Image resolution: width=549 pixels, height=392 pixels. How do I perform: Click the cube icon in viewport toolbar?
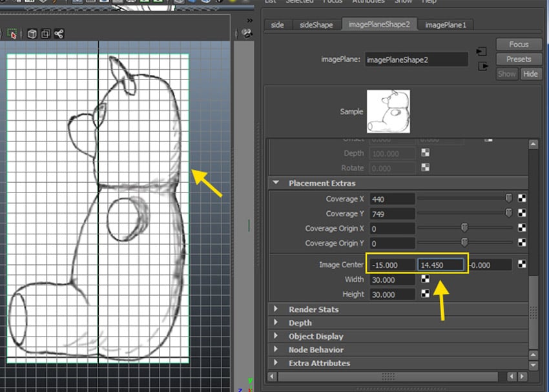click(32, 34)
